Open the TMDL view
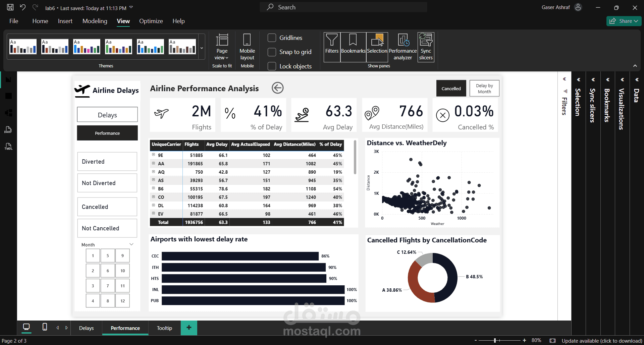 coord(8,147)
